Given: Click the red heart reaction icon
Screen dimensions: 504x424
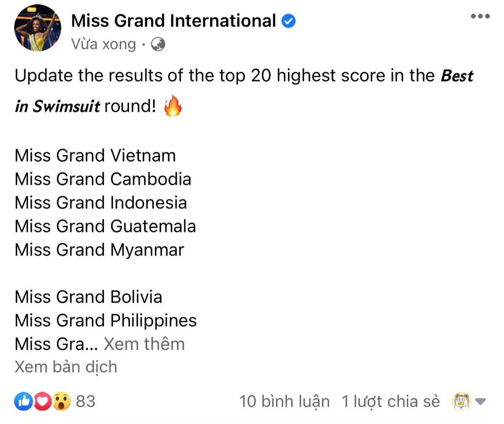Looking at the screenshot, I should tap(43, 401).
